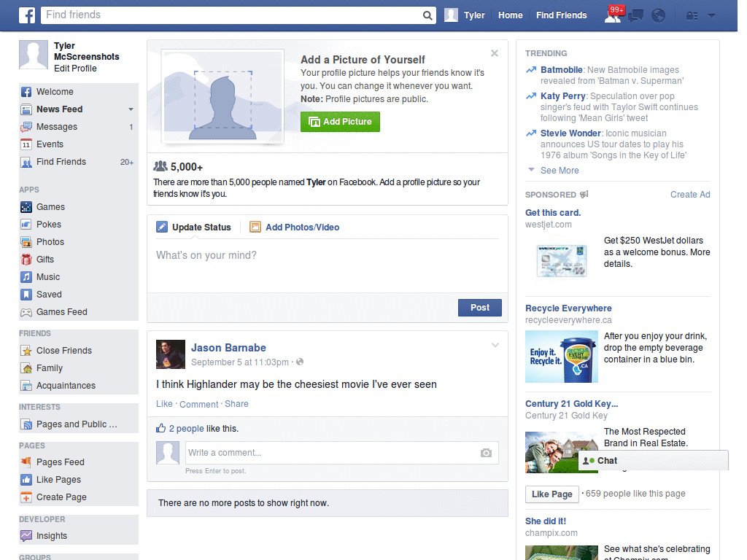The image size is (747, 560).
Task: Open friend requests notification icon
Action: [613, 16]
